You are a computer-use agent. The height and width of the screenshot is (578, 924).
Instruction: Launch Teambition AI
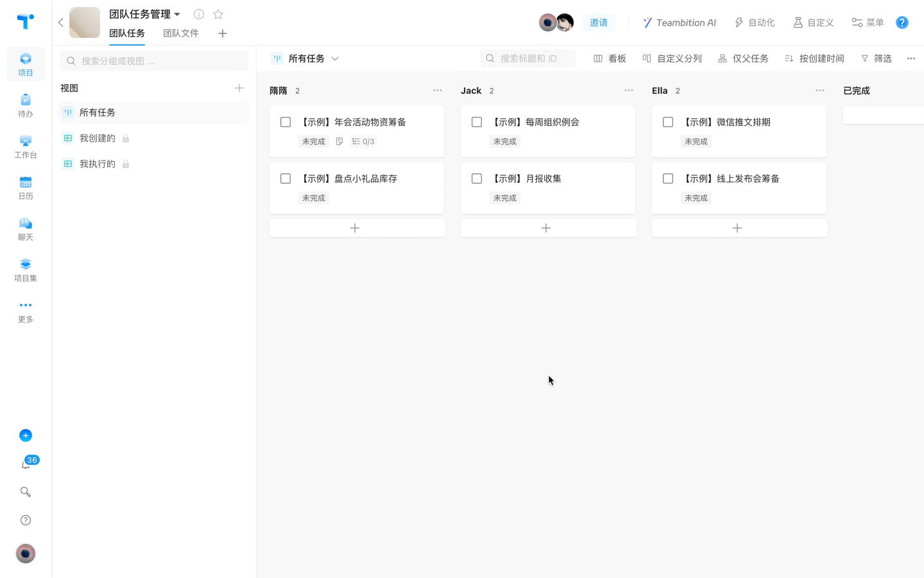click(679, 22)
